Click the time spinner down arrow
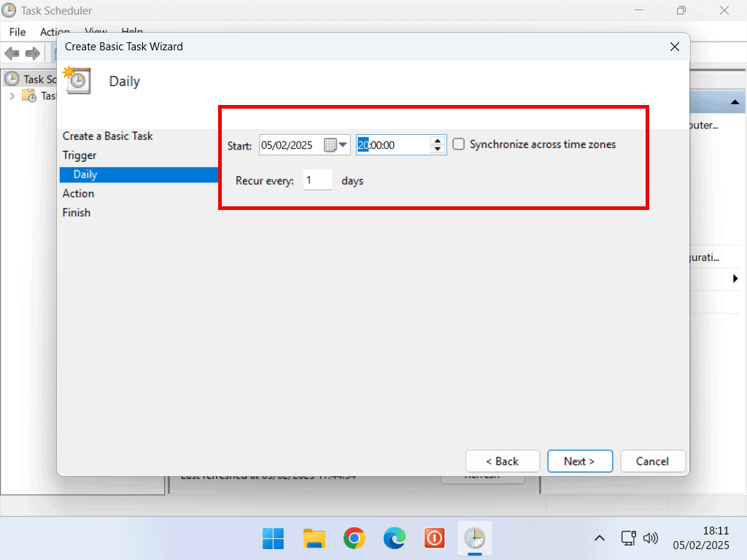 (438, 149)
